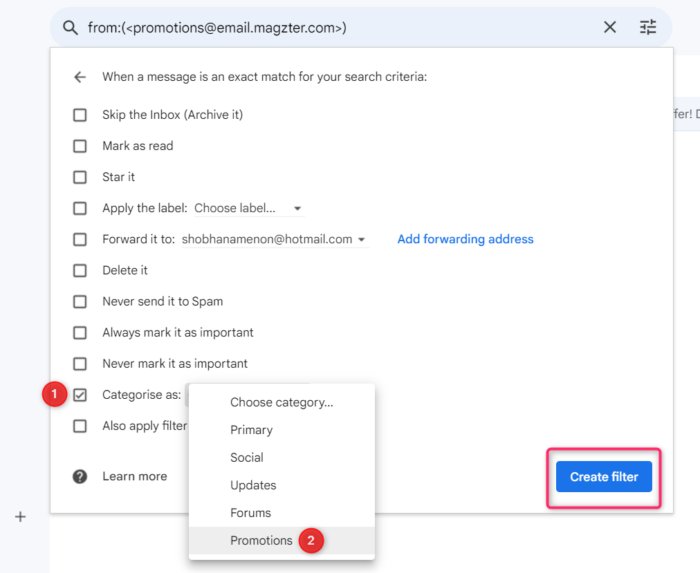Click the search magnifier icon
The height and width of the screenshot is (573, 700).
[71, 28]
